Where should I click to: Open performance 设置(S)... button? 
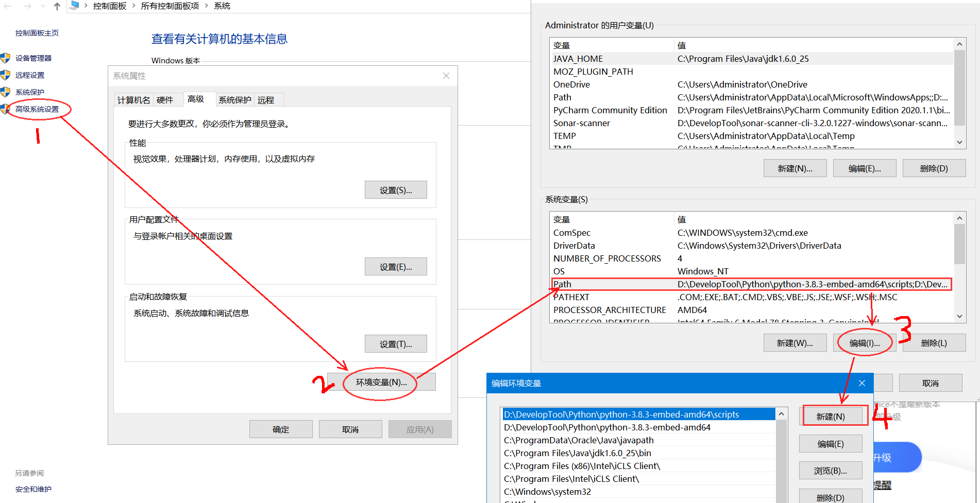tap(396, 190)
